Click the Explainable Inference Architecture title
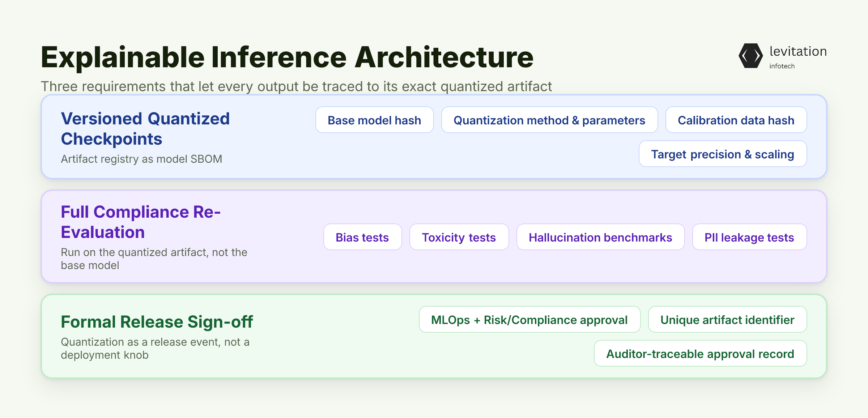868x418 pixels. tap(287, 57)
